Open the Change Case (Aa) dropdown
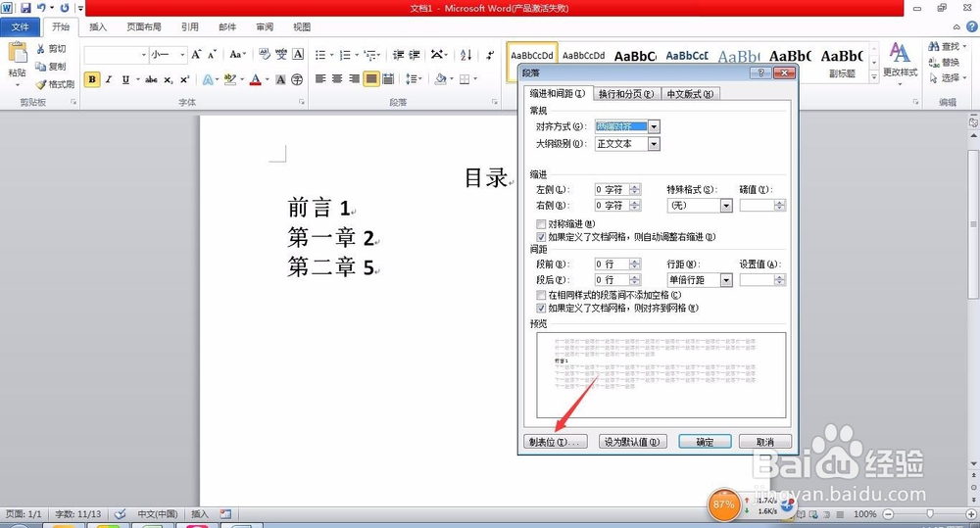The height and width of the screenshot is (528, 980). coord(237,54)
